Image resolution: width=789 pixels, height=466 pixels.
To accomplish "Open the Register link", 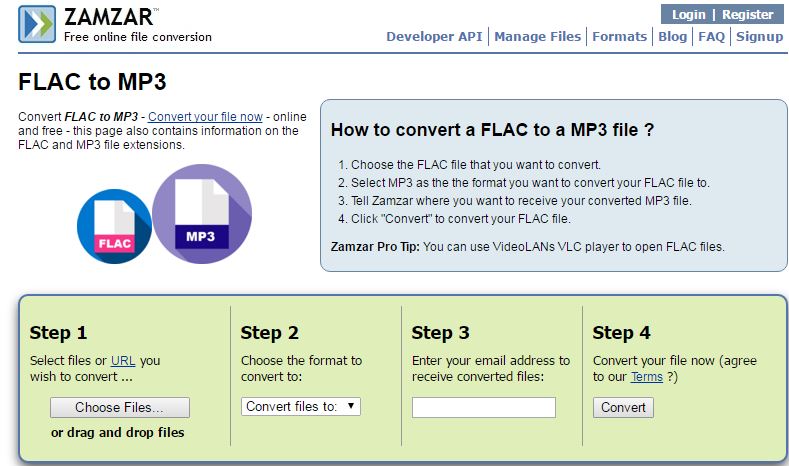I will point(748,15).
